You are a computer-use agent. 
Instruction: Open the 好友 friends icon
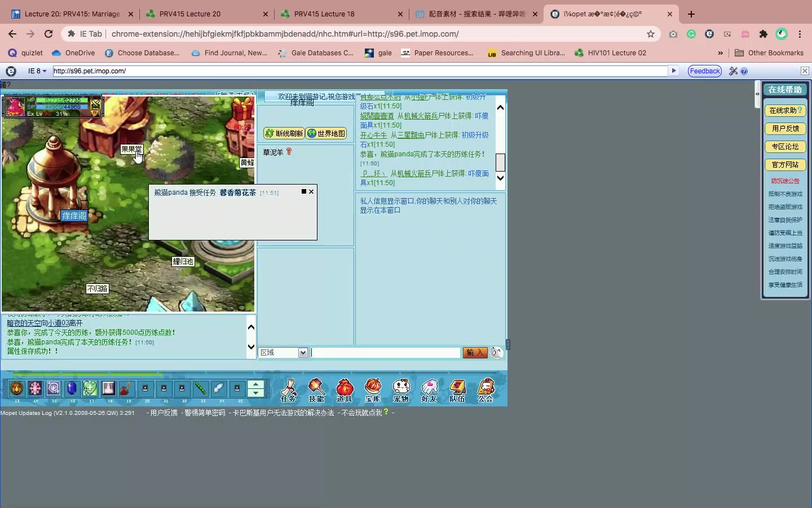[x=429, y=389]
